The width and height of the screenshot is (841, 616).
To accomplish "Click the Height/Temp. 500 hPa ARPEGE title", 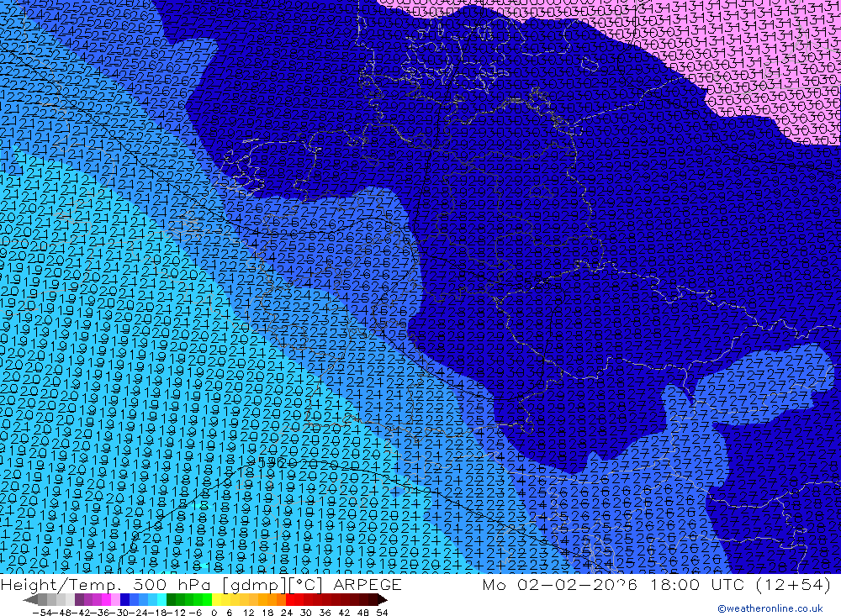I will coord(201,584).
